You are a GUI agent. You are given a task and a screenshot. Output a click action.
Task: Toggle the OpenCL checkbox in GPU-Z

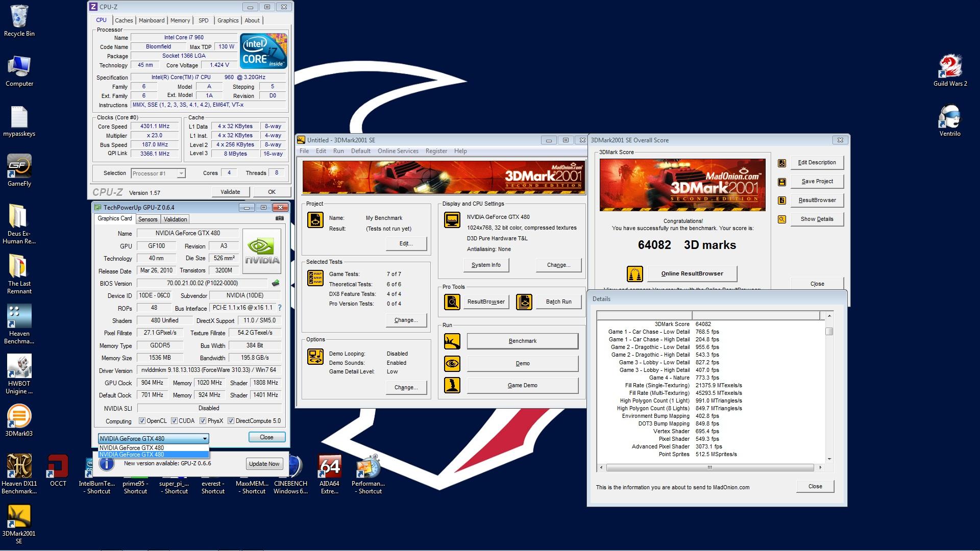click(142, 421)
